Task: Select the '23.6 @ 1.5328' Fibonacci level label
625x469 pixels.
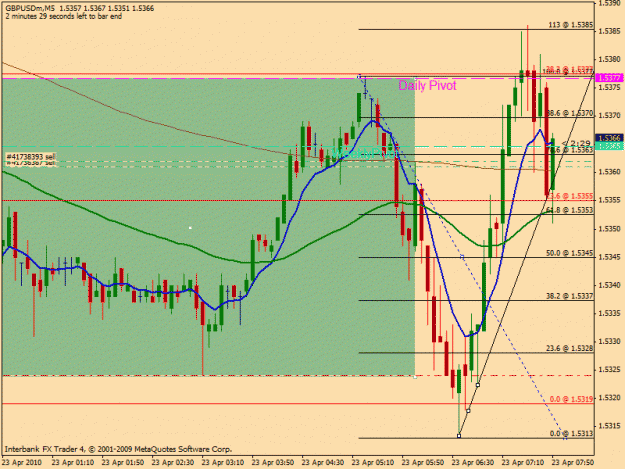Action: [x=570, y=348]
